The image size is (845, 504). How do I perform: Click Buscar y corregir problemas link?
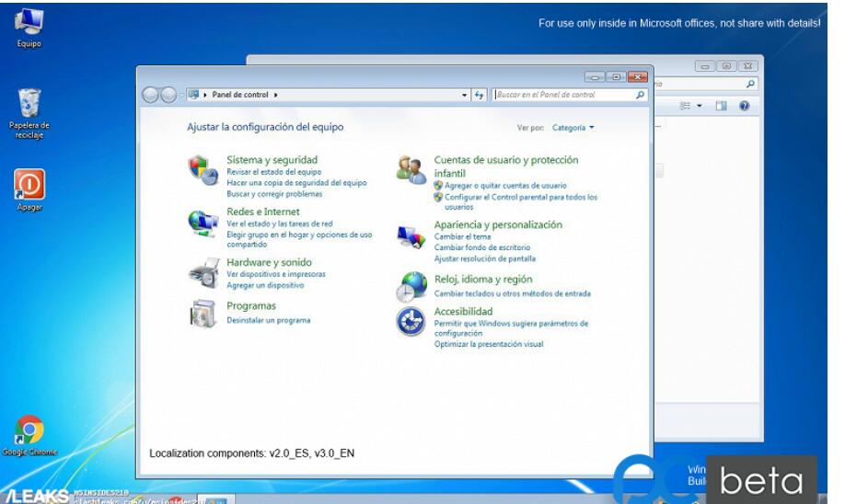tap(274, 194)
